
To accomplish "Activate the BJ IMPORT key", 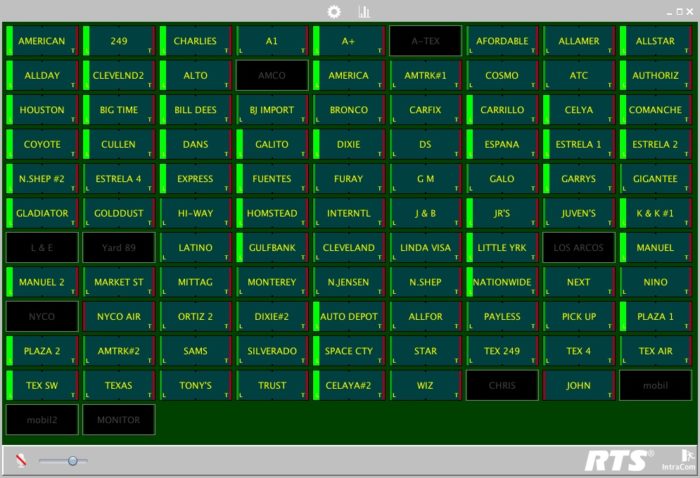I will point(272,109).
